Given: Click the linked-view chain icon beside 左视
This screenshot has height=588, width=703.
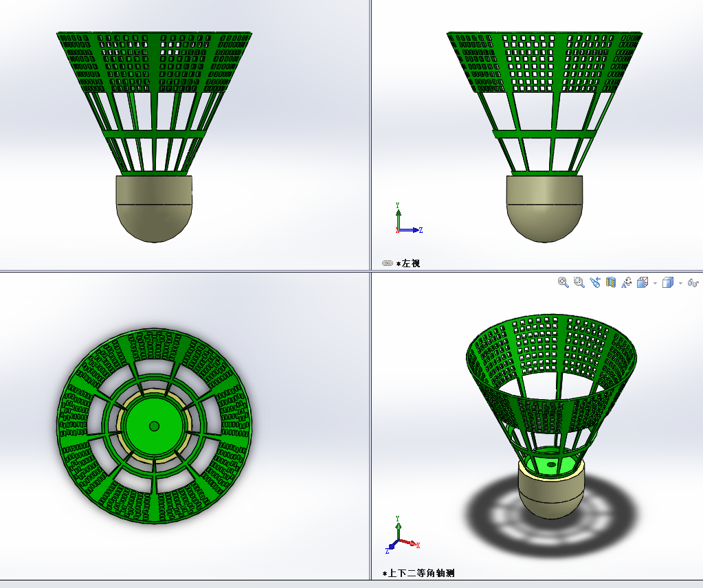Looking at the screenshot, I should tap(388, 263).
